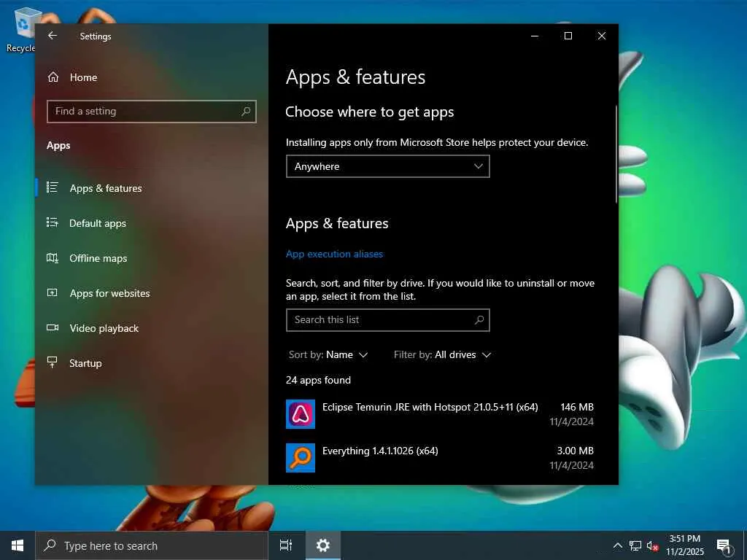
Task: Open the muted volume tray icon
Action: (652, 545)
